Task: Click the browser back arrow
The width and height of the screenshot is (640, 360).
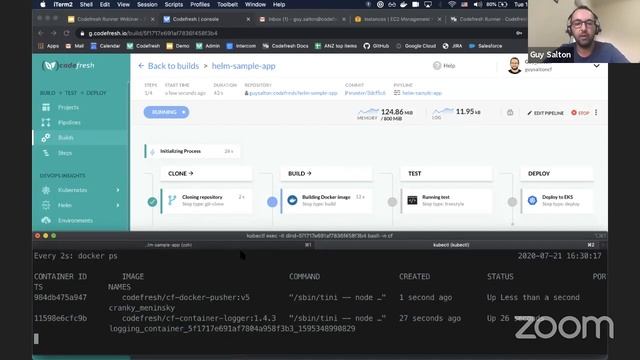Action: tap(40, 33)
